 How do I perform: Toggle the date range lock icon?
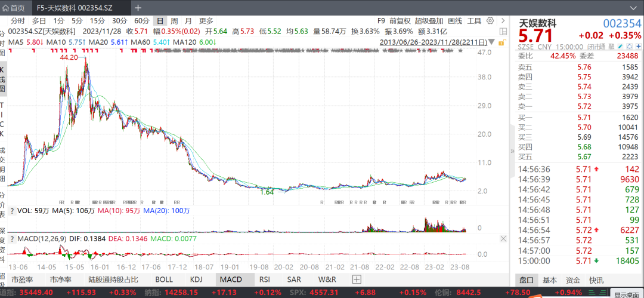click(x=501, y=42)
